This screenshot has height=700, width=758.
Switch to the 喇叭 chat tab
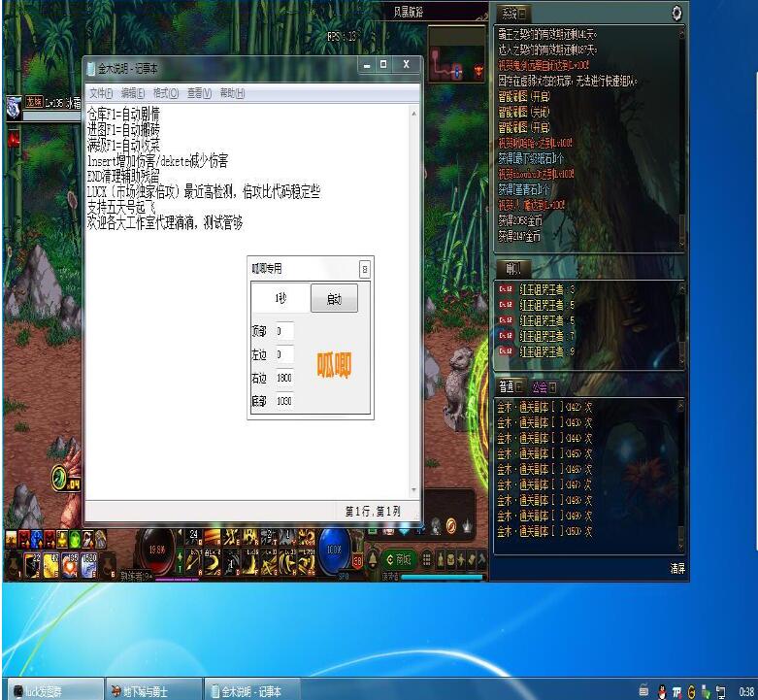(x=513, y=268)
